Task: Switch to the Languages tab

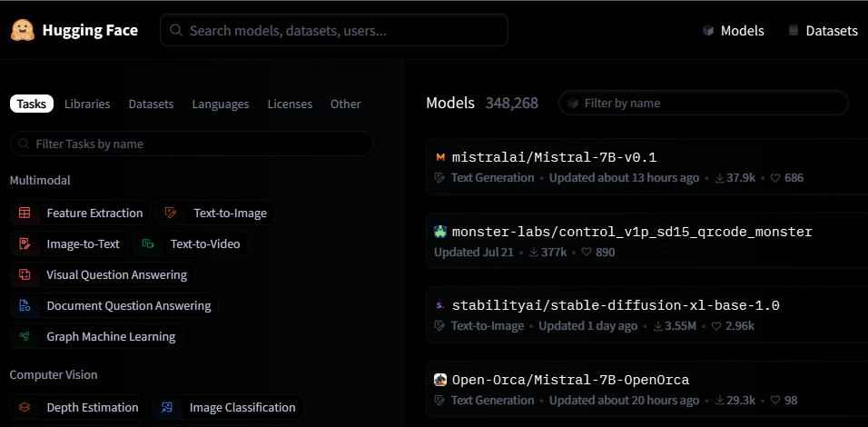Action: point(220,104)
